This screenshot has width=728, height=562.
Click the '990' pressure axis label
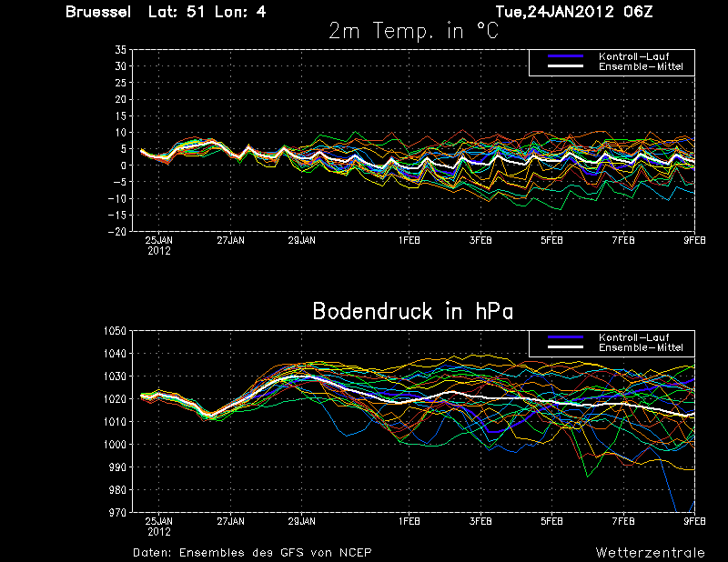(118, 467)
